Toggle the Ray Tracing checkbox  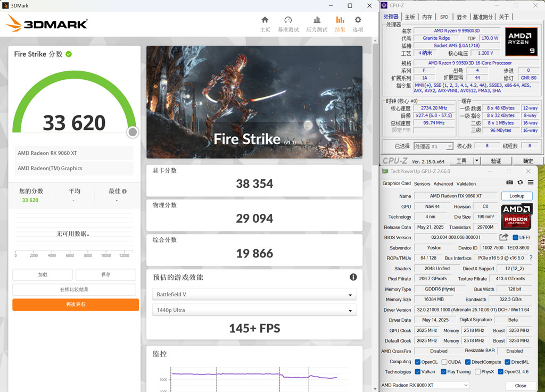click(x=444, y=372)
